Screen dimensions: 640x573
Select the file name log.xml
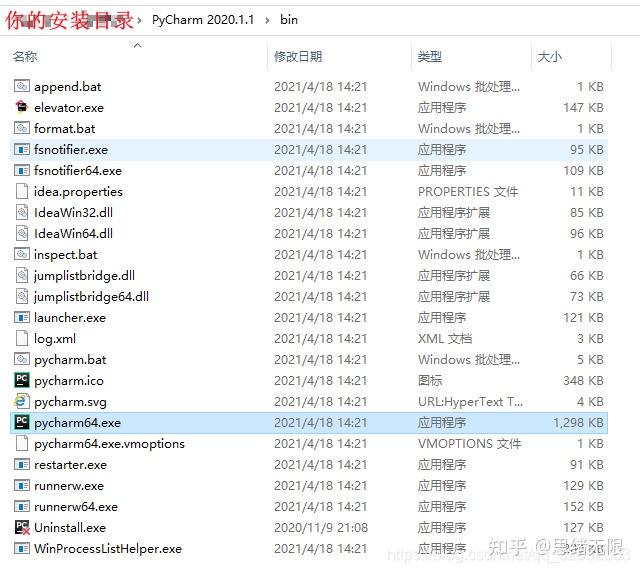[x=55, y=339]
